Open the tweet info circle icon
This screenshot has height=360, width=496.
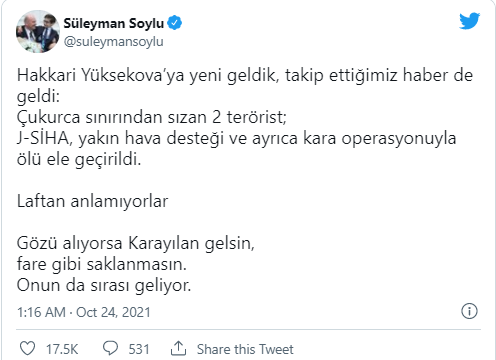click(x=469, y=311)
